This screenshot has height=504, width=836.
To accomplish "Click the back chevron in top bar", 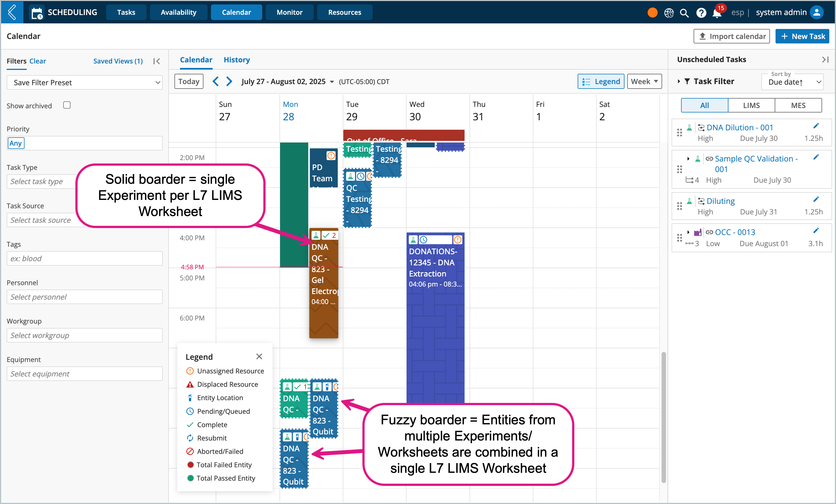I will click(12, 12).
